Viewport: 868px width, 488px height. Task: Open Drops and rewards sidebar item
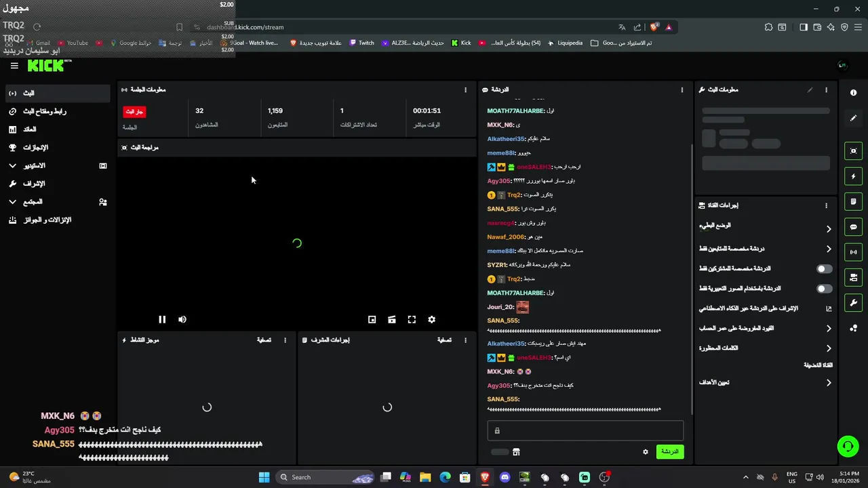point(58,220)
